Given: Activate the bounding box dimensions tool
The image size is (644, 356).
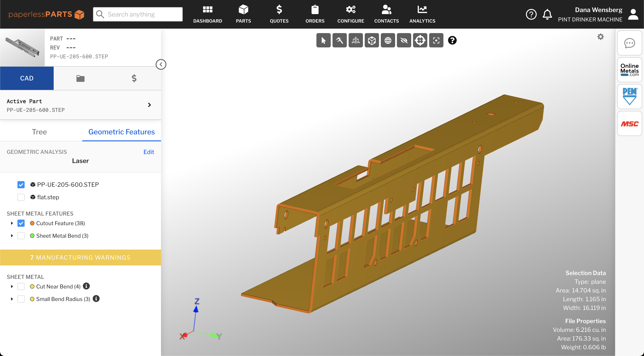Looking at the screenshot, I should pyautogui.click(x=356, y=40).
